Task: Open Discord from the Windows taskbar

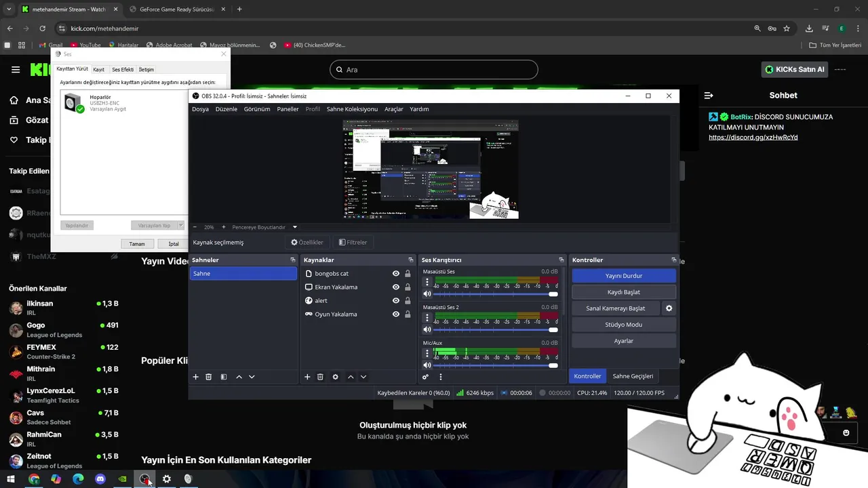Action: [x=100, y=479]
